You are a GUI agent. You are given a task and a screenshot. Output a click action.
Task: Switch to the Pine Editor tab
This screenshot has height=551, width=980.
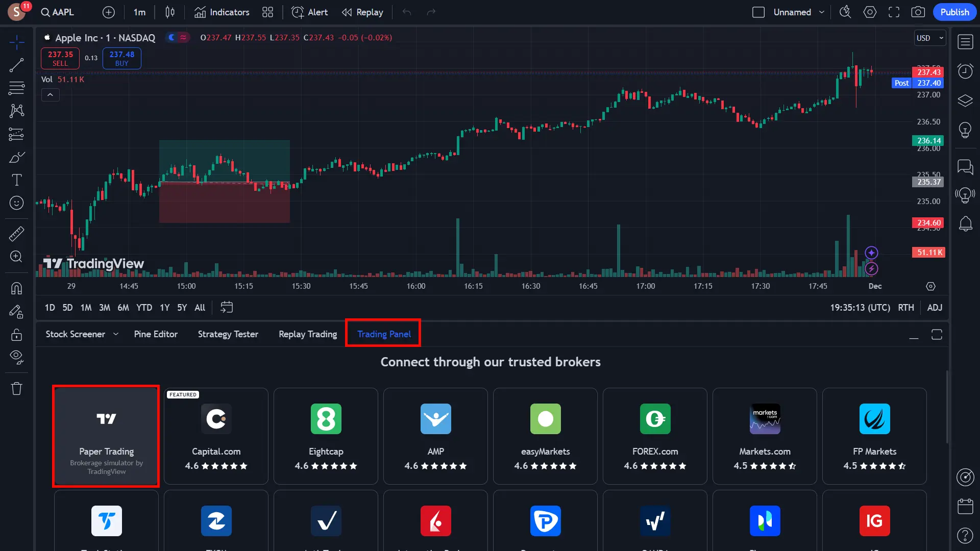156,334
